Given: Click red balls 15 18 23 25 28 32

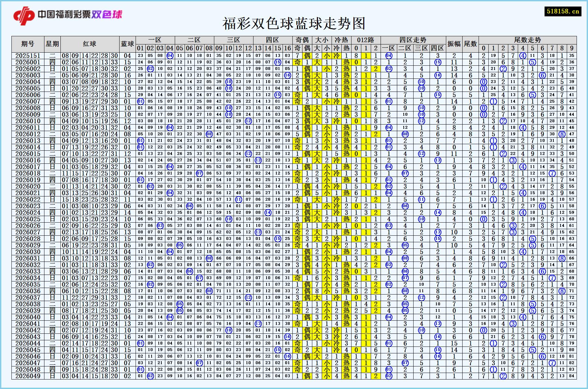Looking at the screenshot, I should click(90, 199).
